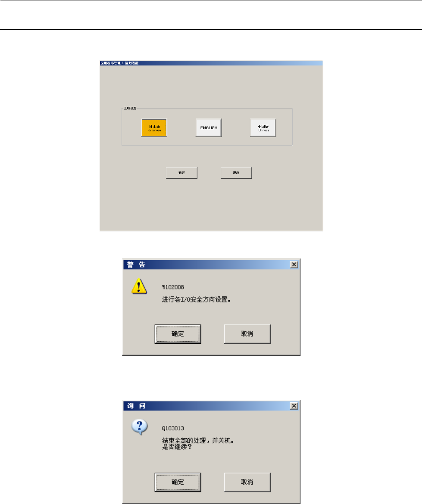Click the blue question mark bubble icon
The image size is (422, 504).
[140, 427]
